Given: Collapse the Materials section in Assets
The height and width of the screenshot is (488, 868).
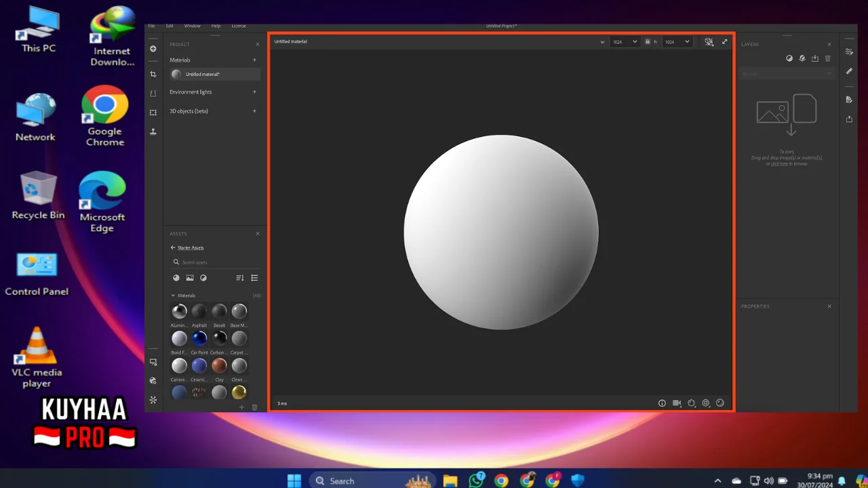Looking at the screenshot, I should point(173,296).
